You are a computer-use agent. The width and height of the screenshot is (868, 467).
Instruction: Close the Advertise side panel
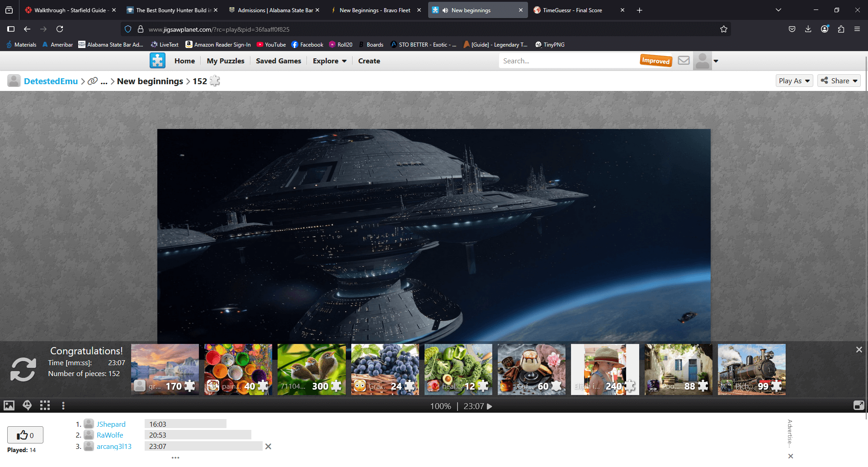pyautogui.click(x=791, y=456)
